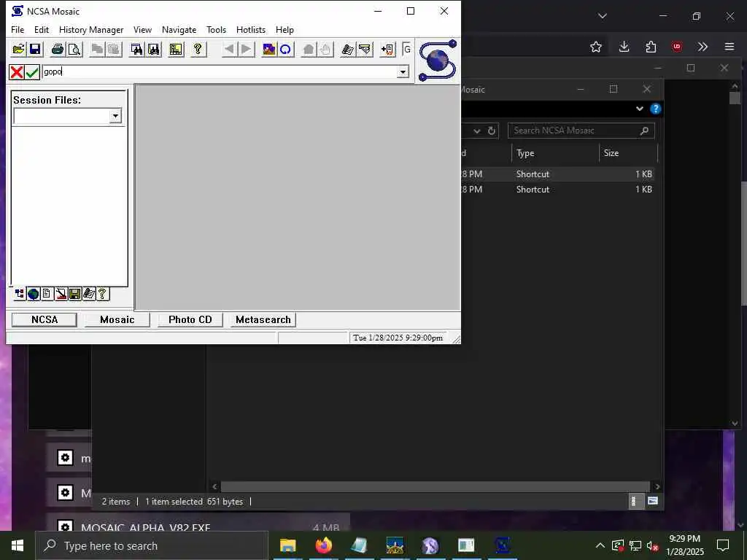Viewport: 747px width, 560px height.
Task: Open the Session Files dropdown list
Action: [x=115, y=116]
